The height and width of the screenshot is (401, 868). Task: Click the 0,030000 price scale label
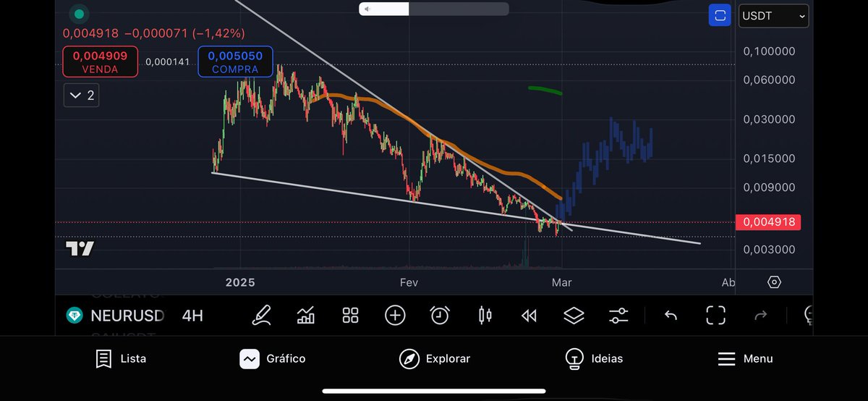(x=770, y=119)
